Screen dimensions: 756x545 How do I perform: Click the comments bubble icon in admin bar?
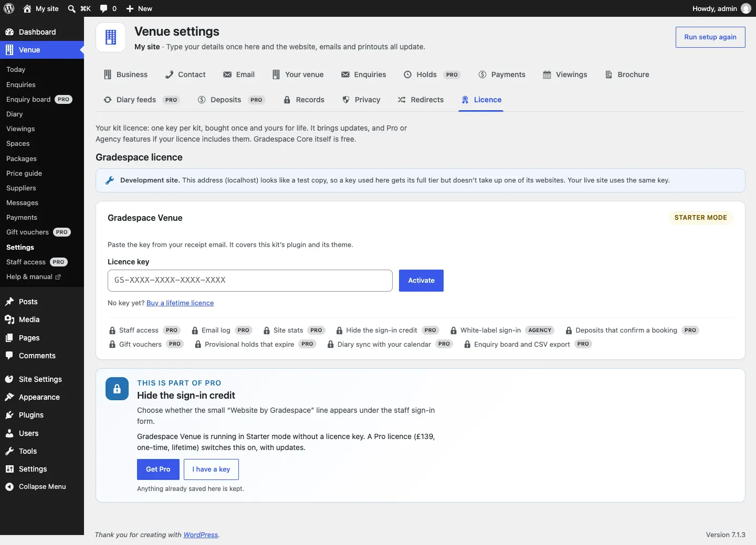[104, 8]
